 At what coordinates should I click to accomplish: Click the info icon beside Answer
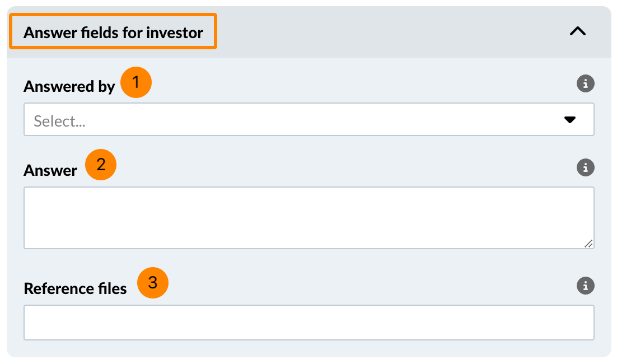585,167
